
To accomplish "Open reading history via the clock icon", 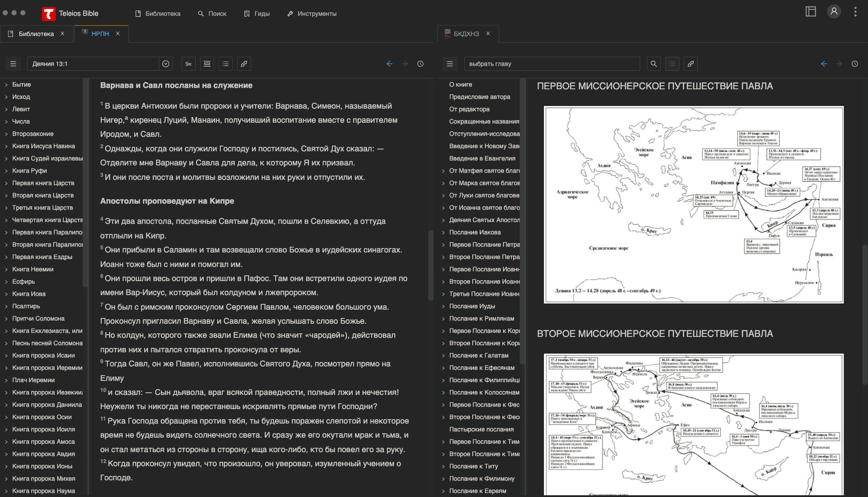I will [x=420, y=64].
